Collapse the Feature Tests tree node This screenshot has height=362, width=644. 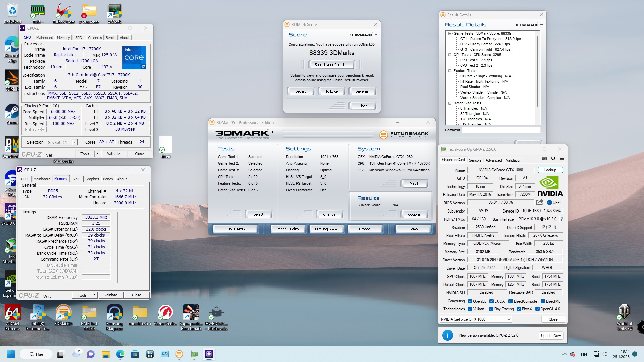coord(450,71)
